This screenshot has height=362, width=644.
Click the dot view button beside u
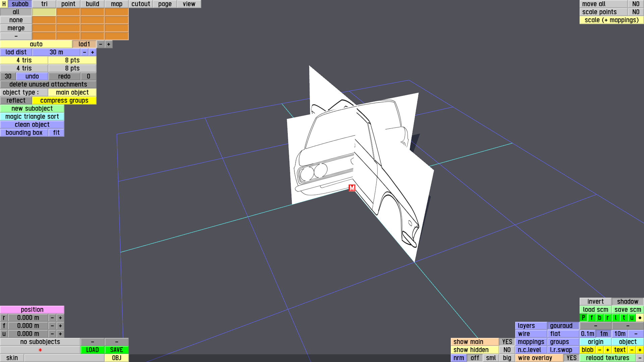pyautogui.click(x=640, y=318)
